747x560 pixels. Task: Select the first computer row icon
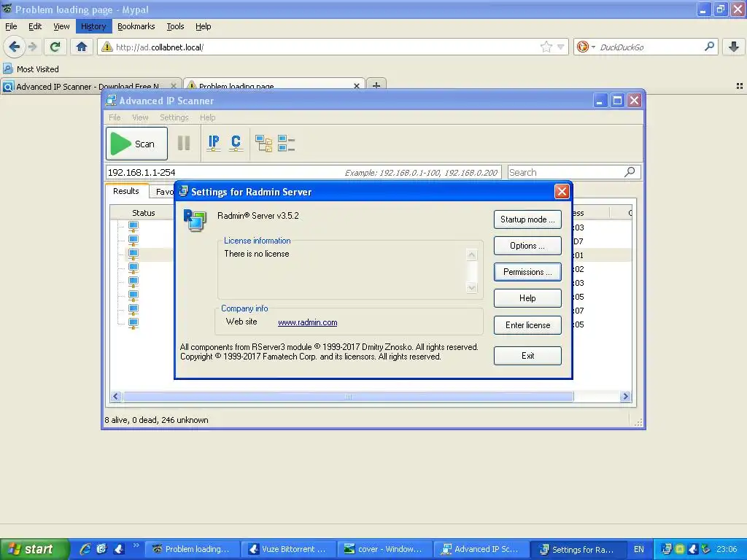[133, 226]
